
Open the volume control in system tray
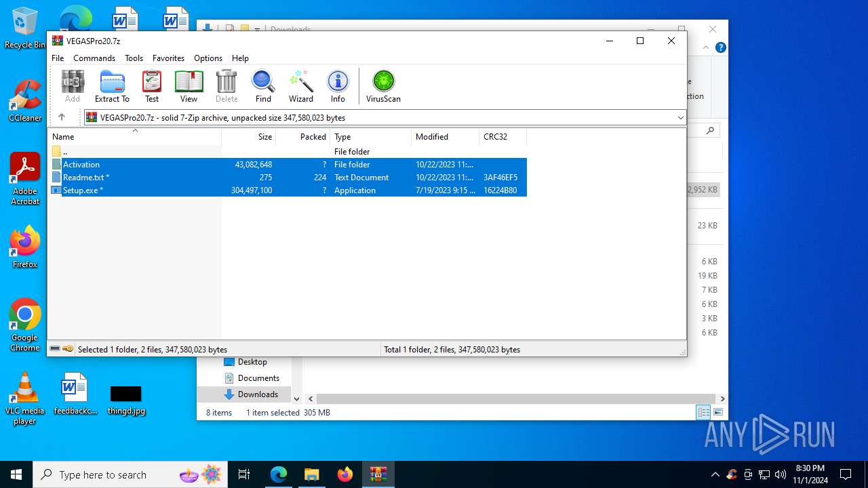point(781,474)
